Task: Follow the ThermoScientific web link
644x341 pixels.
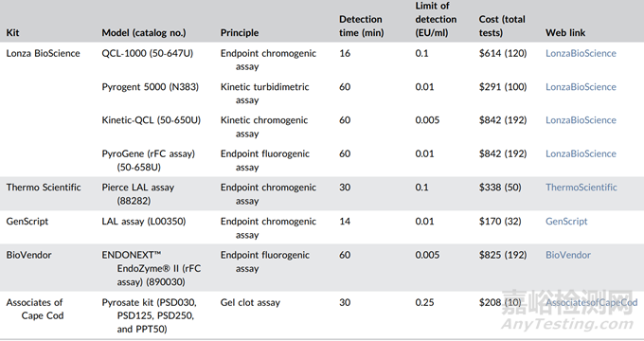Action: click(581, 188)
